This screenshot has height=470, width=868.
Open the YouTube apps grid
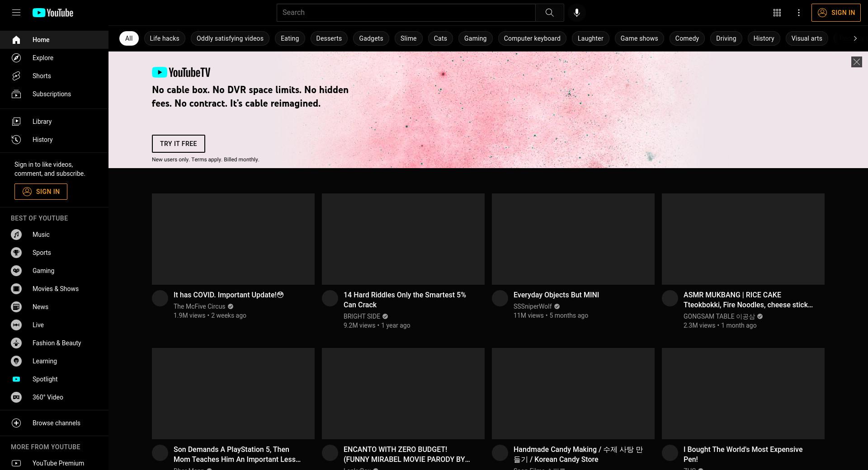pos(777,13)
